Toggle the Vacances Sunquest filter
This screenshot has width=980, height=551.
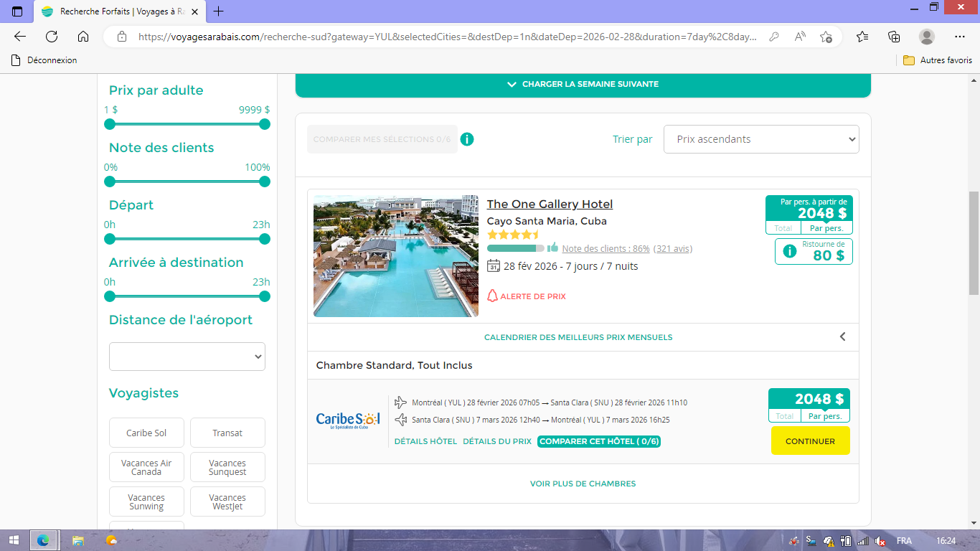pos(227,467)
